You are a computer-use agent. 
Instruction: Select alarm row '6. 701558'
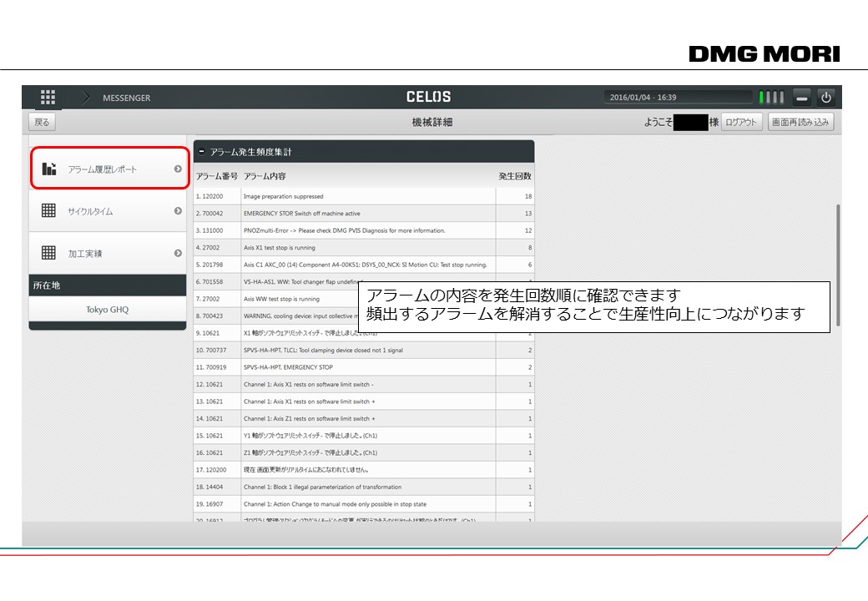pyautogui.click(x=364, y=282)
